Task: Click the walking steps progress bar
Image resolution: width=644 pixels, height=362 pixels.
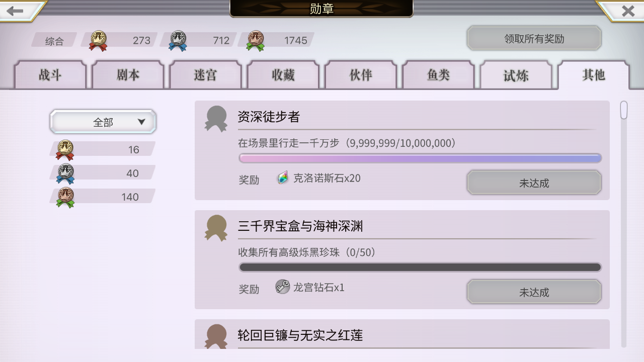Action: [420, 158]
